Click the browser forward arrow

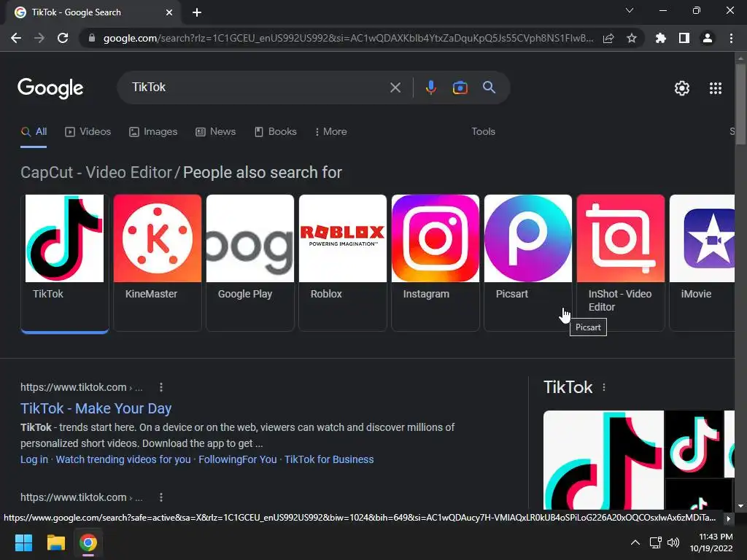pos(39,38)
